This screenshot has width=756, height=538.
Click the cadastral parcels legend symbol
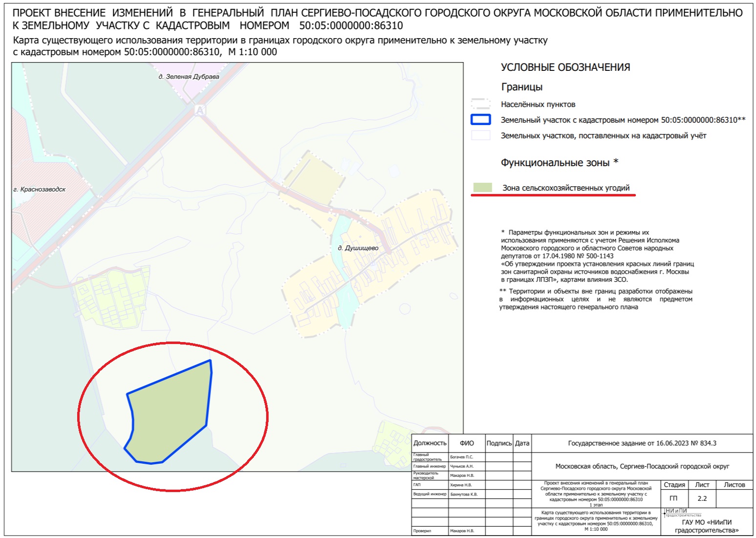[x=481, y=135]
